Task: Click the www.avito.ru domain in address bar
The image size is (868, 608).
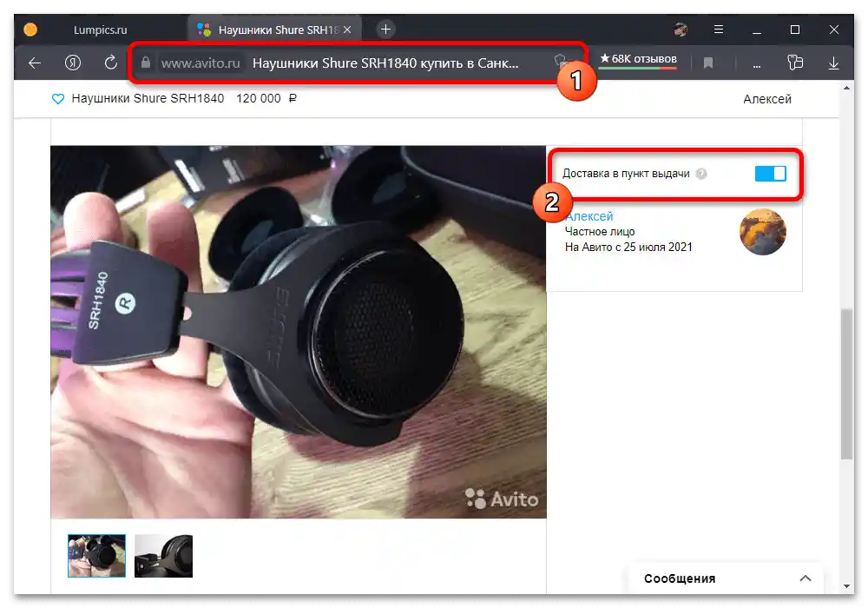Action: (x=201, y=63)
